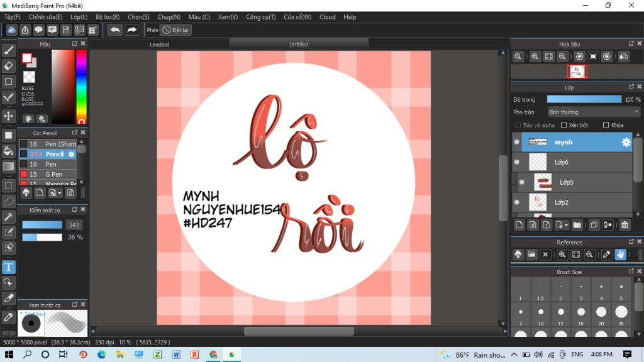The image size is (644, 362).
Task: Open settings gear for the mynh layer
Action: 626,142
